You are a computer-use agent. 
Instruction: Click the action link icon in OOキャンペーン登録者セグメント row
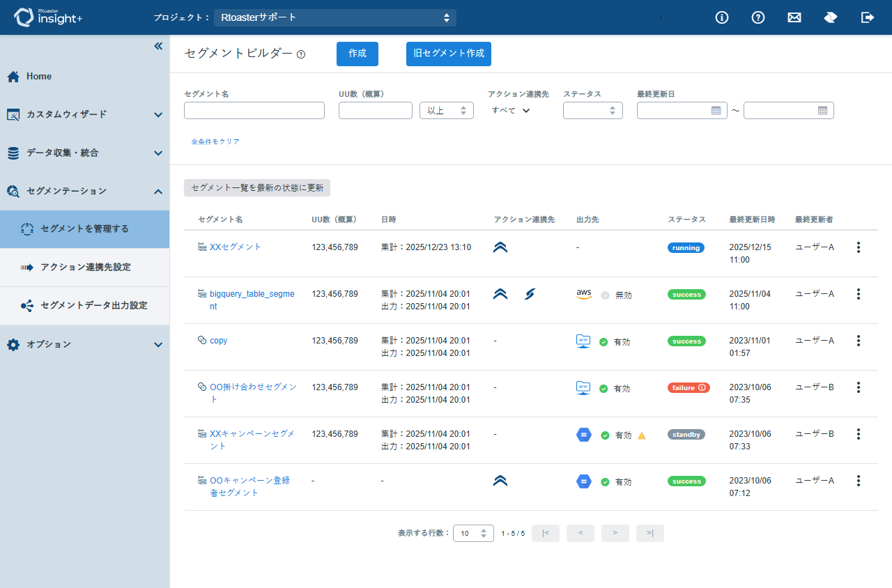click(x=500, y=481)
